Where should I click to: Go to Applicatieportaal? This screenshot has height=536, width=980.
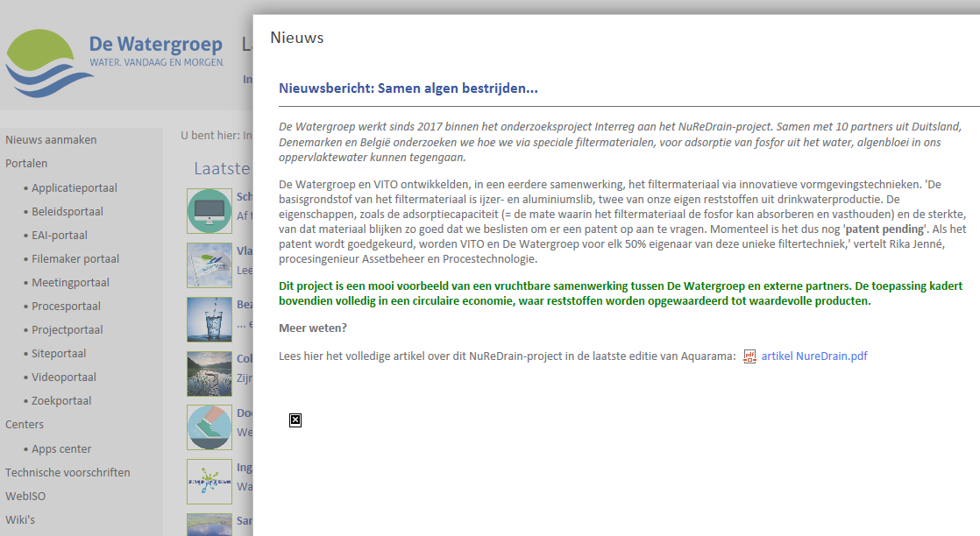point(75,188)
